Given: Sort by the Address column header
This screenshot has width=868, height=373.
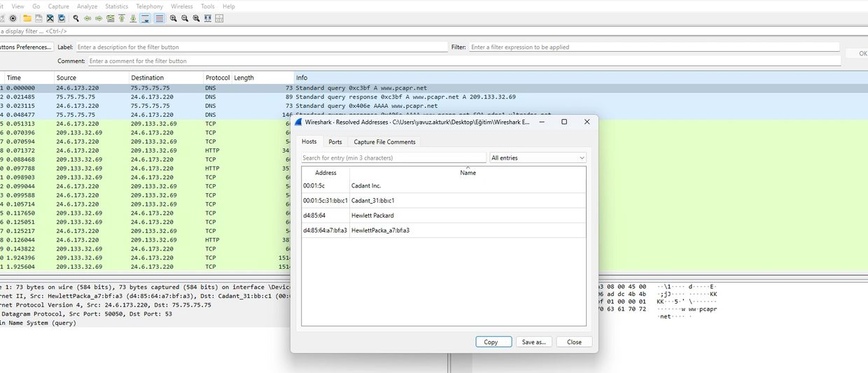Looking at the screenshot, I should [325, 172].
